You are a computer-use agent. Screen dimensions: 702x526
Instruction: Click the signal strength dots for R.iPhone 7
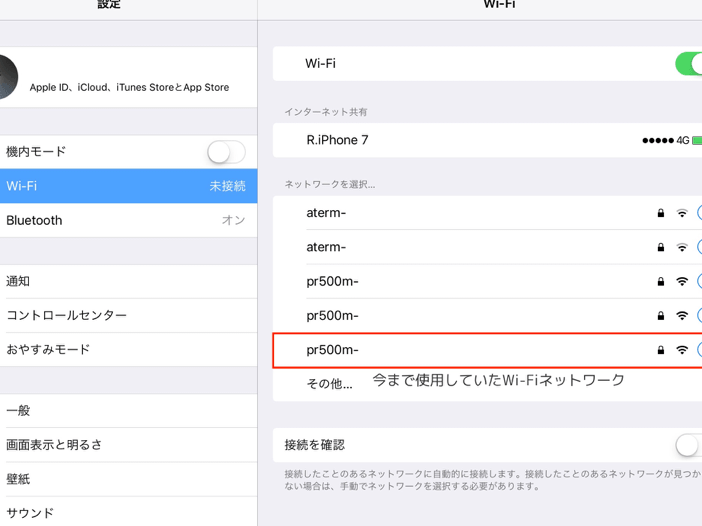point(657,141)
